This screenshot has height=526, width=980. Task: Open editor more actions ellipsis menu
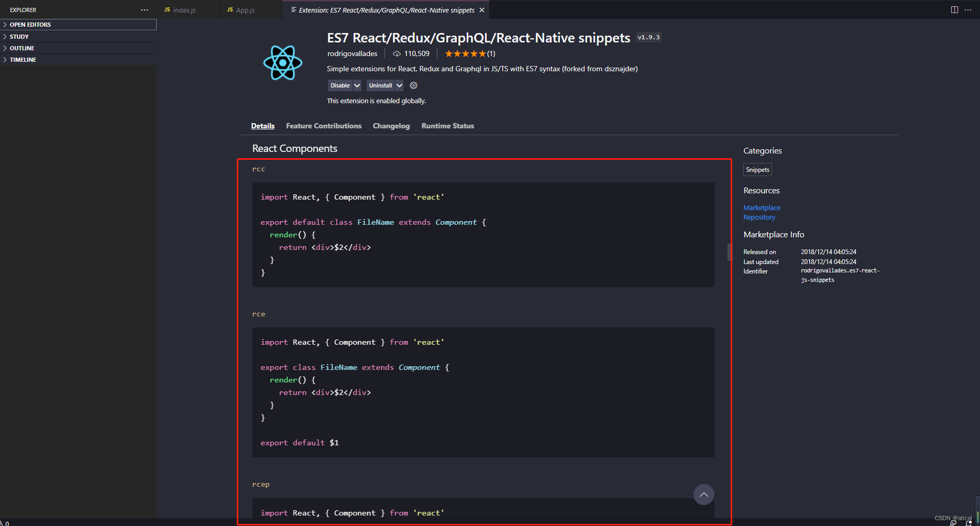point(968,10)
